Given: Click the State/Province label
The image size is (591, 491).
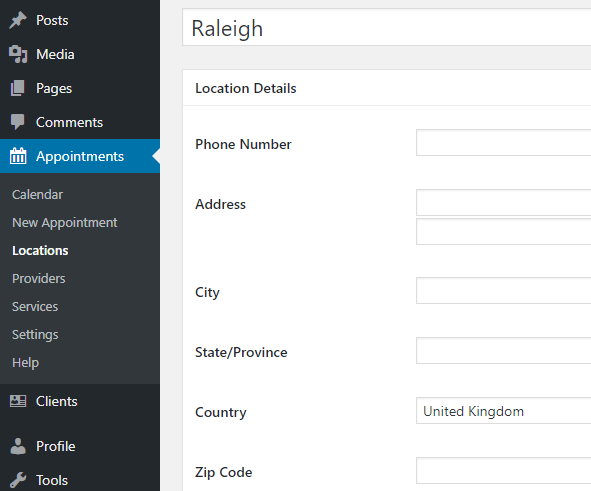Looking at the screenshot, I should point(241,352).
